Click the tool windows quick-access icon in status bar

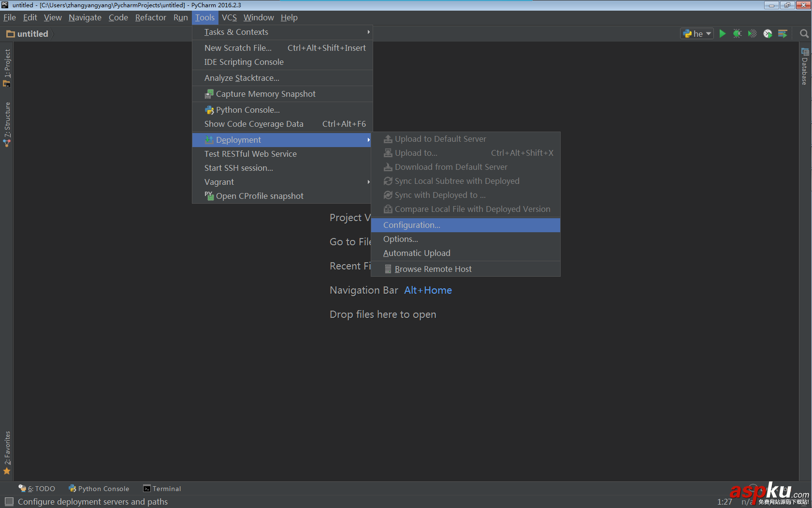coord(9,502)
